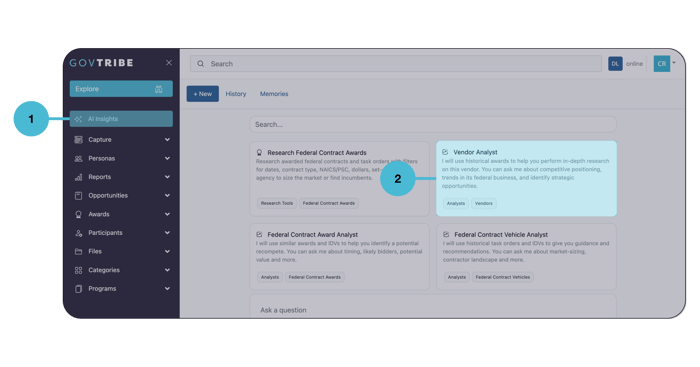
Task: Click Analysts tag on Federal Contract Vehicle Analyst
Action: [457, 277]
